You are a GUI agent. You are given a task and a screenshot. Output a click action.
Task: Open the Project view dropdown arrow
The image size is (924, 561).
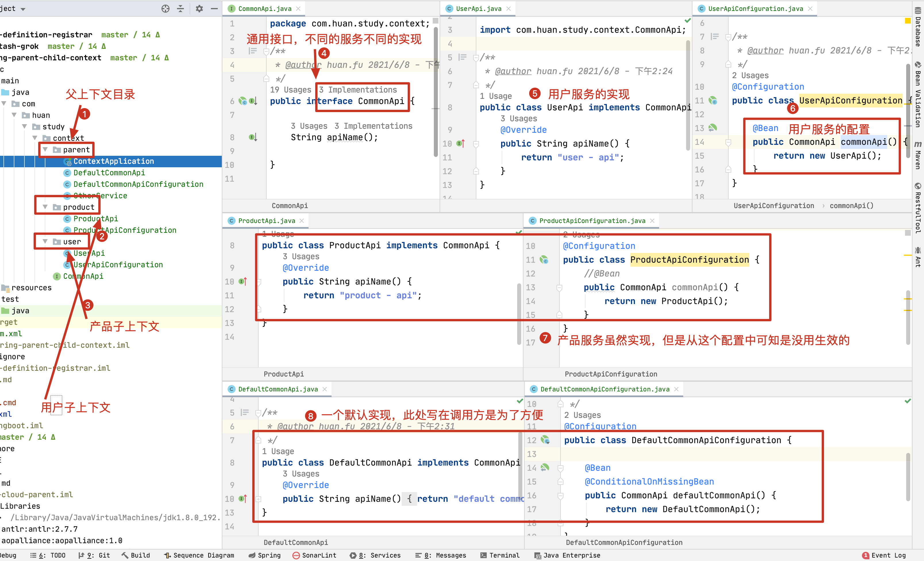tap(23, 9)
